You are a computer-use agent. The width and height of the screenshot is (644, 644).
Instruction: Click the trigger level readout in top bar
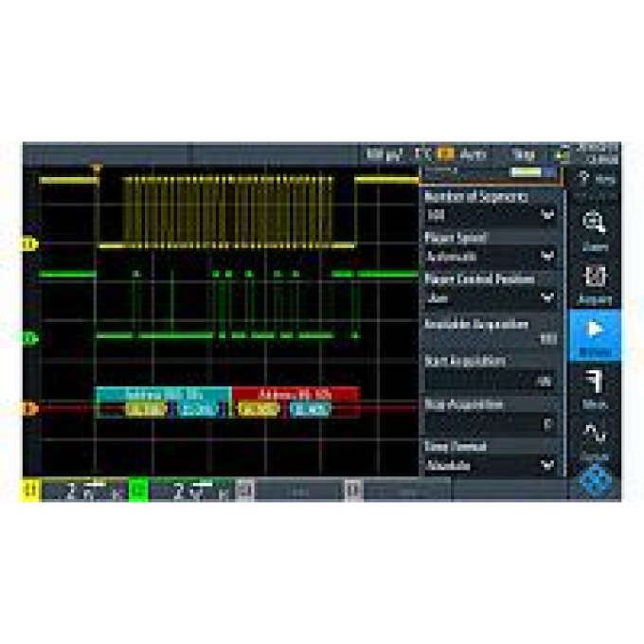384,154
